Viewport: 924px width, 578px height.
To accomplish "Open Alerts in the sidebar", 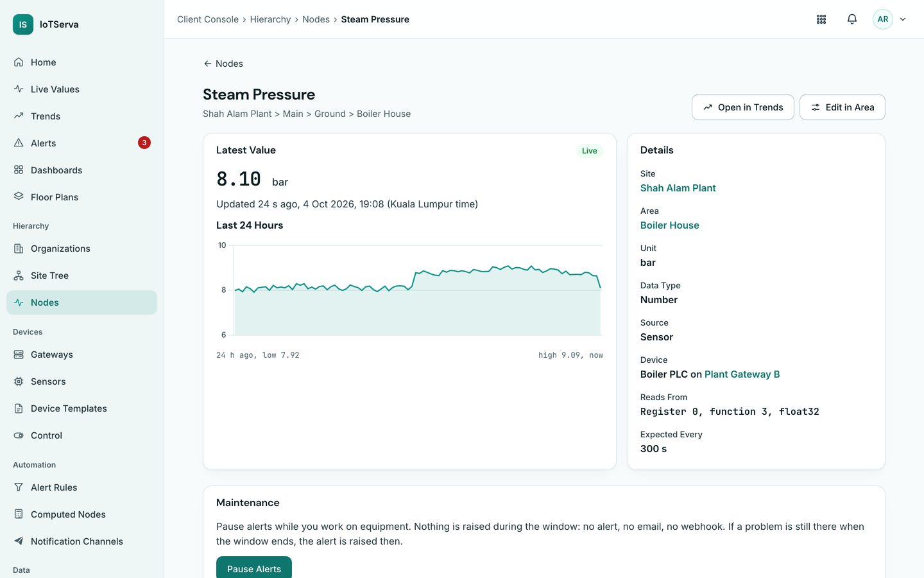I will click(x=81, y=143).
